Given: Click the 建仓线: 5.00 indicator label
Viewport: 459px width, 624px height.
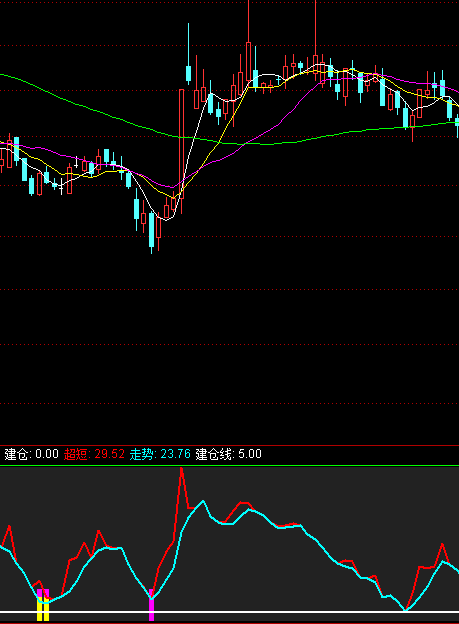Looking at the screenshot, I should point(229,454).
